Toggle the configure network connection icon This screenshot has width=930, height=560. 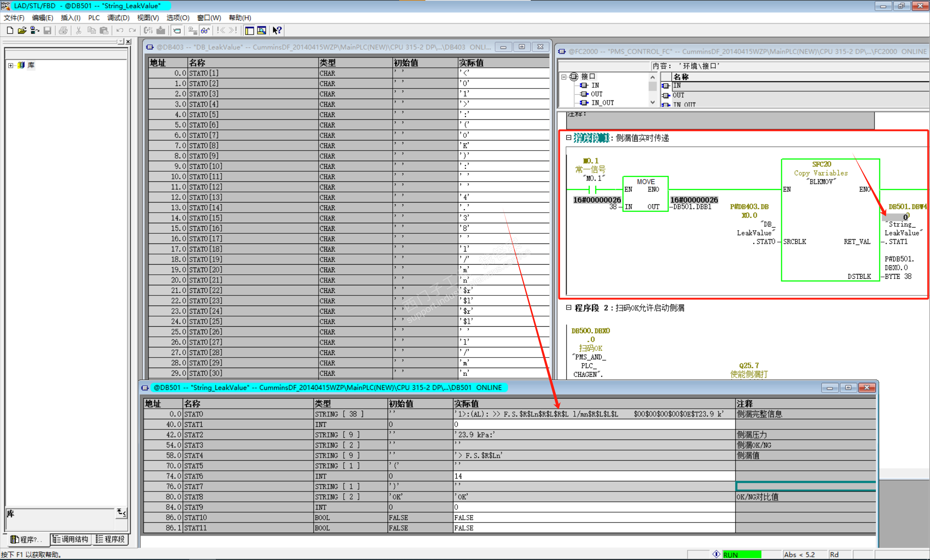(x=193, y=30)
